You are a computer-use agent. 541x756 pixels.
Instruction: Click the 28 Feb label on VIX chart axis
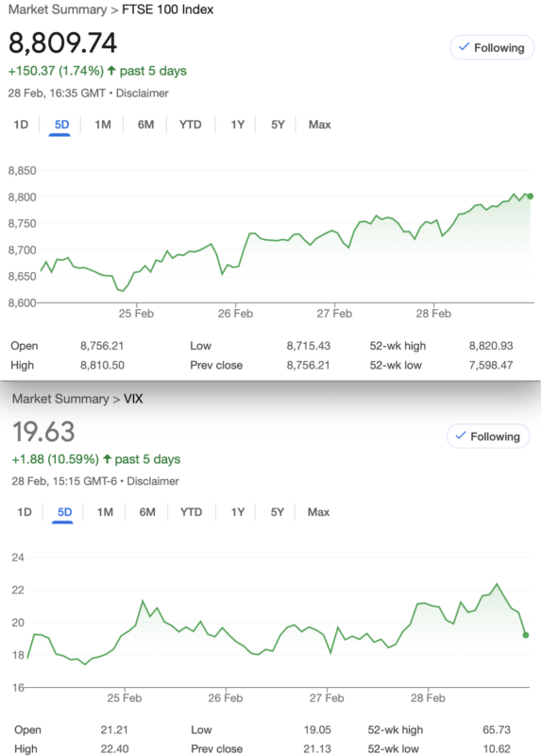[x=428, y=698]
